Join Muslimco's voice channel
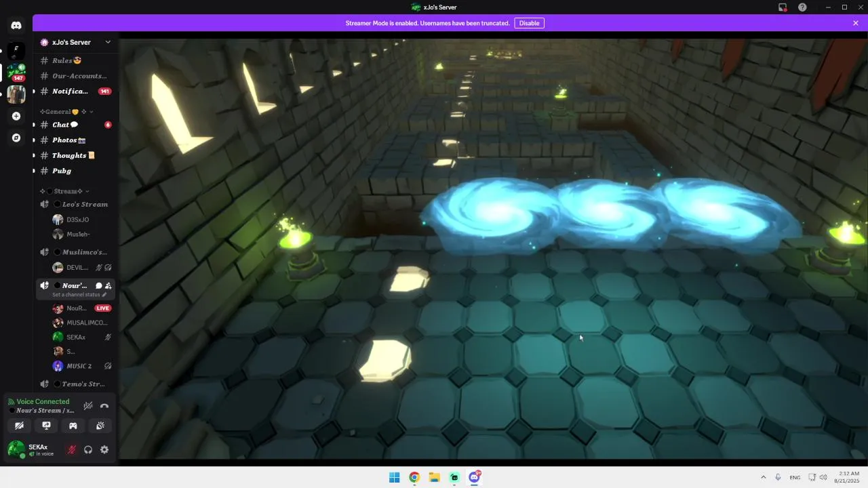This screenshot has width=868, height=488. pyautogui.click(x=75, y=252)
